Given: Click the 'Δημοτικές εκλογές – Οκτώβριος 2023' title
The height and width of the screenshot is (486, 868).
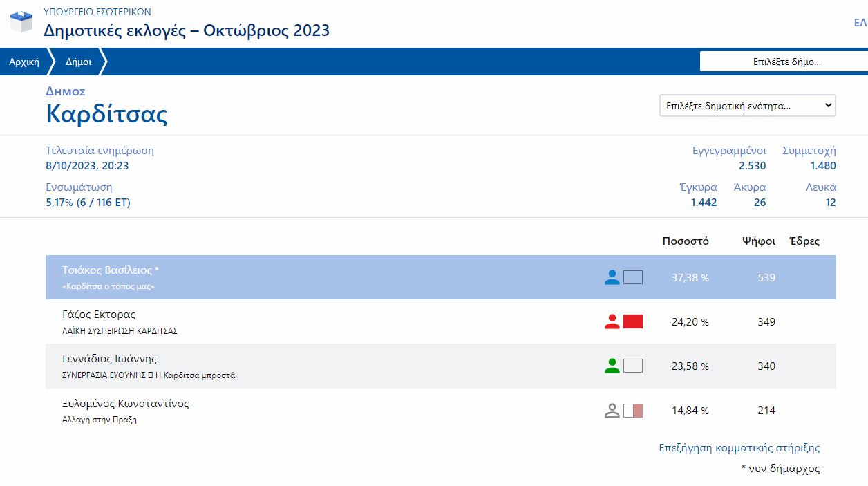Looking at the screenshot, I should [187, 30].
